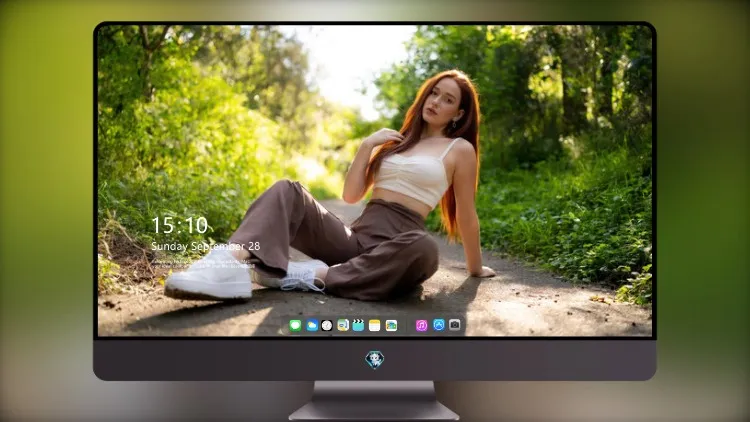Open the green Messages dock icon
This screenshot has width=750, height=422.
[x=295, y=326]
